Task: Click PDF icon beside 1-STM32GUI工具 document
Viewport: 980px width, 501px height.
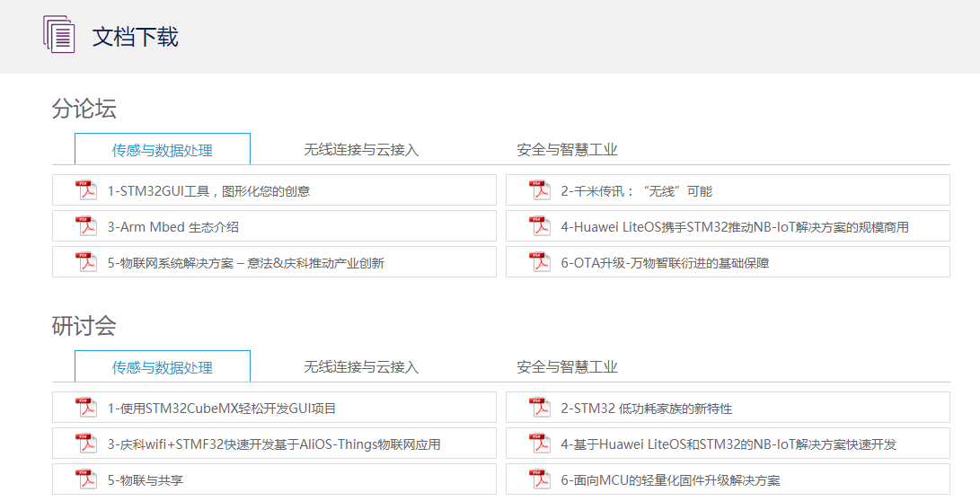Action: coord(86,190)
